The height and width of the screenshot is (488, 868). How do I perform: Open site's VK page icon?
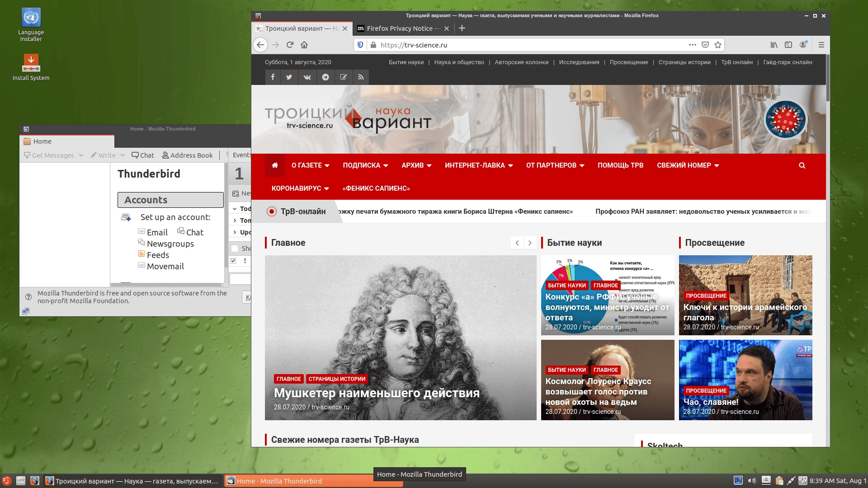click(307, 77)
